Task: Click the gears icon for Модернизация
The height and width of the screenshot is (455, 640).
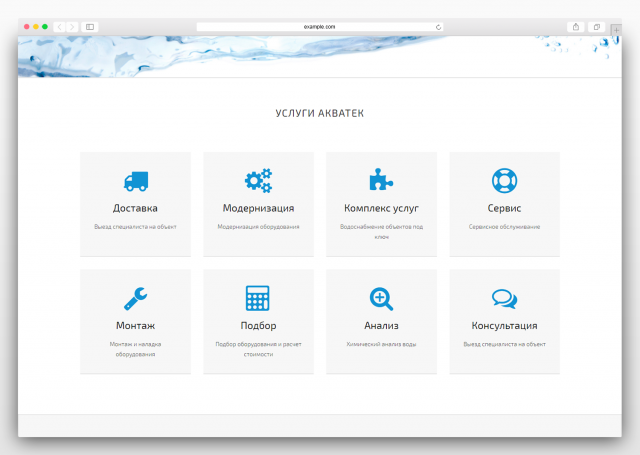Action: 258,180
